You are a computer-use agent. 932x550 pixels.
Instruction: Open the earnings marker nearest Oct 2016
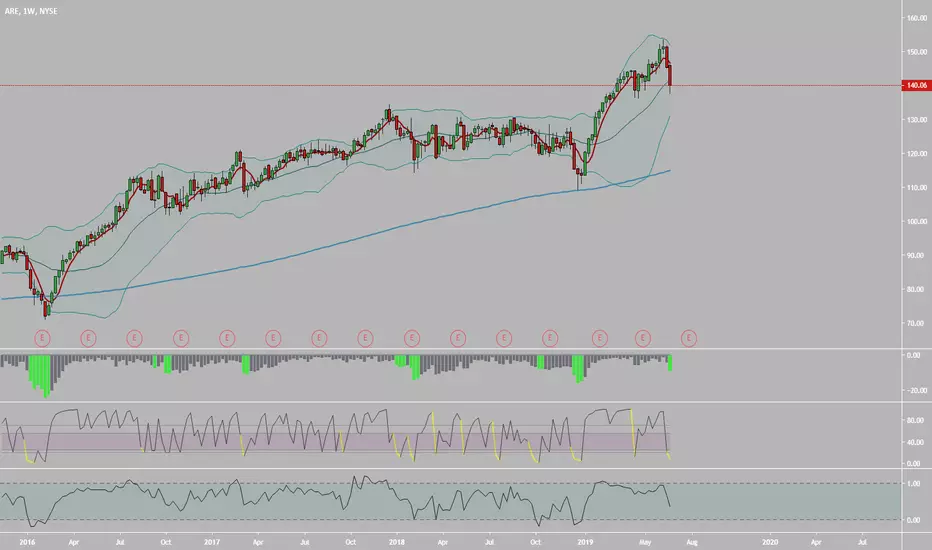(x=181, y=338)
